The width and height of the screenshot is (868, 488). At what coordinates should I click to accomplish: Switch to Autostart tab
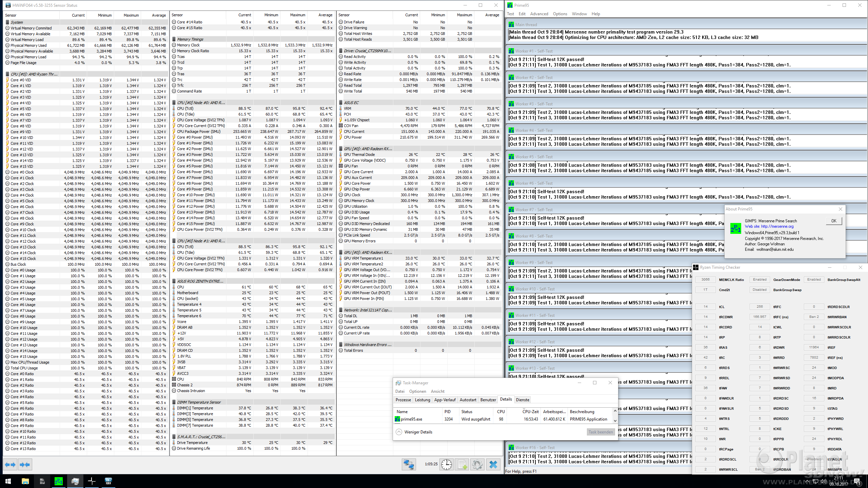468,400
